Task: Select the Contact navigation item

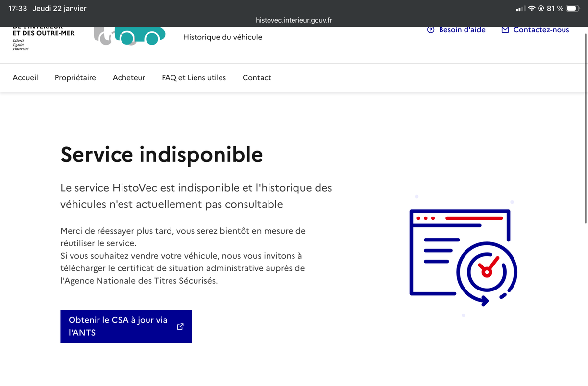Action: pos(257,78)
